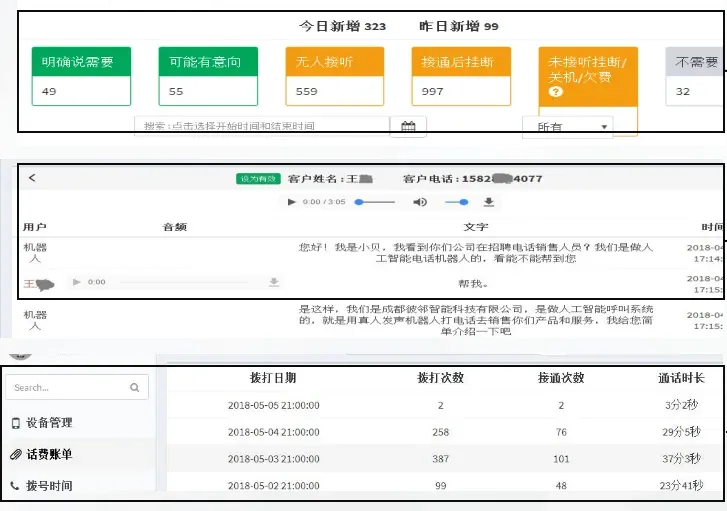Adjust the recording progress slider

click(375, 202)
